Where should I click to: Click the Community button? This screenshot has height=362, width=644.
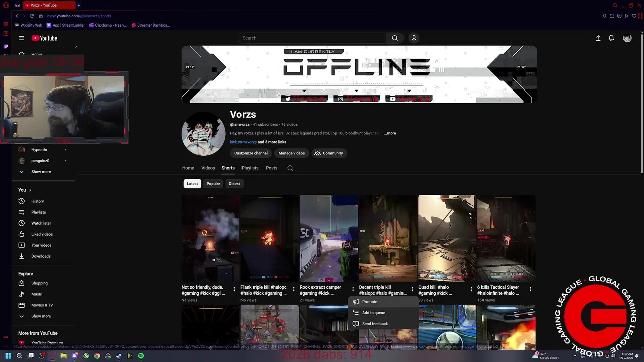(329, 153)
